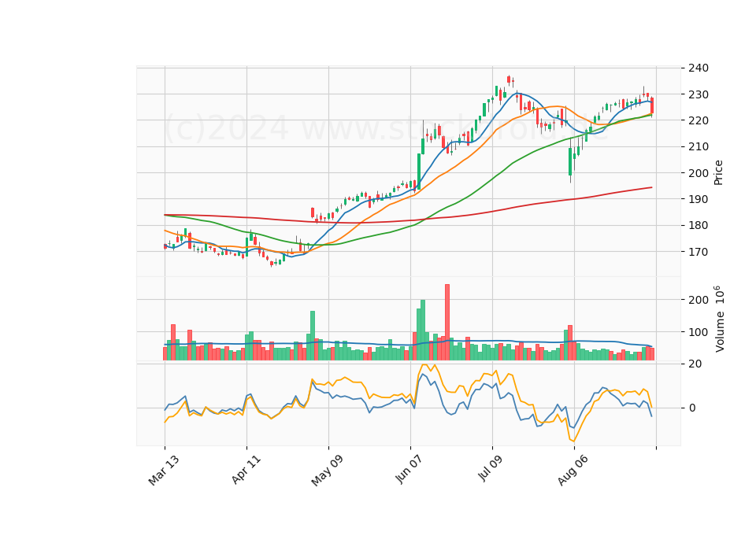This screenshot has width=756, height=543.
Task: Click the Mar 13 date label
Action: pos(164,471)
